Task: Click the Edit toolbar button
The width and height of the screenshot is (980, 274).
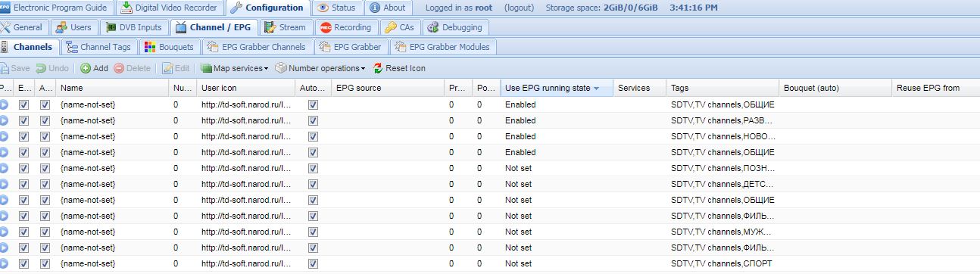Action: 176,68
